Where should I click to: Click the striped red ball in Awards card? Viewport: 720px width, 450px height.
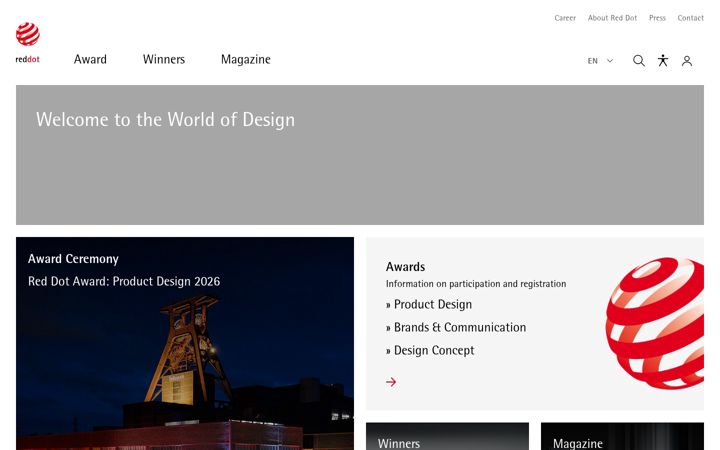(655, 324)
